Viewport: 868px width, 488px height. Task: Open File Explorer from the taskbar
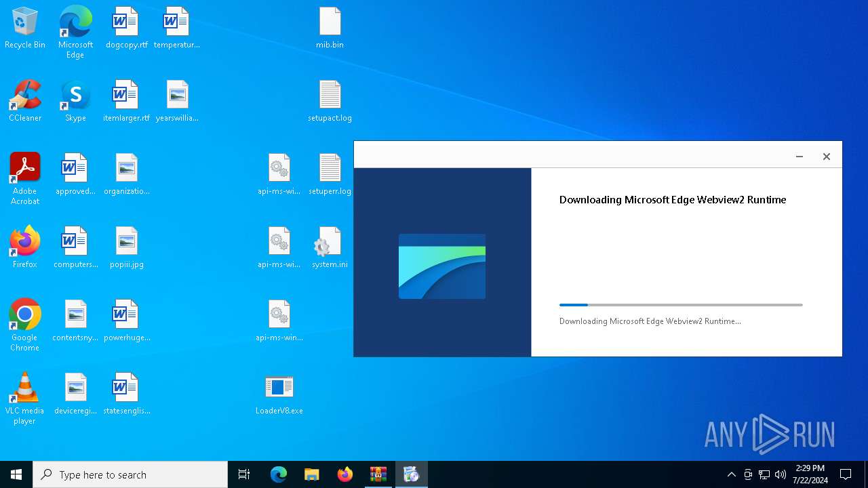click(311, 474)
